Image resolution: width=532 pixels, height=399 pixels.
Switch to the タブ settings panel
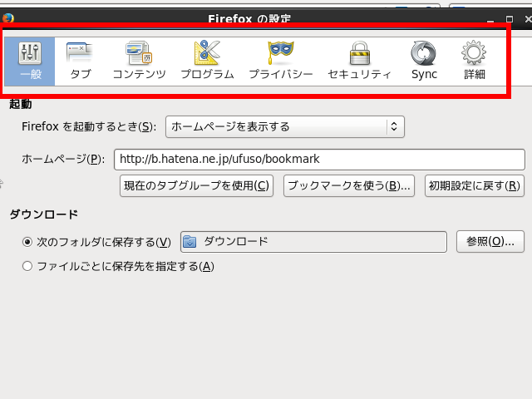click(x=81, y=62)
